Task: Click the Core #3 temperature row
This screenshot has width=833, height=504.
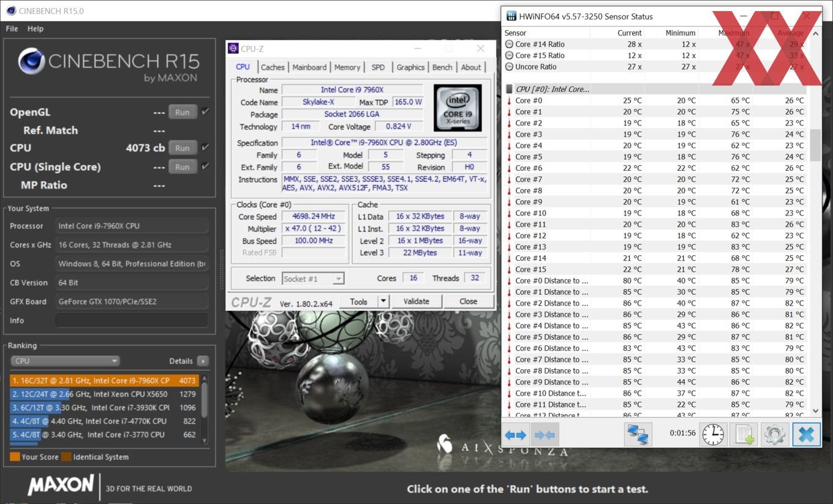Action: point(656,134)
